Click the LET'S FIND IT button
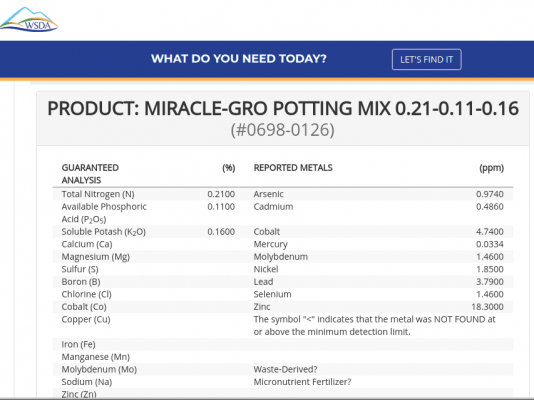534x400 pixels. click(426, 60)
